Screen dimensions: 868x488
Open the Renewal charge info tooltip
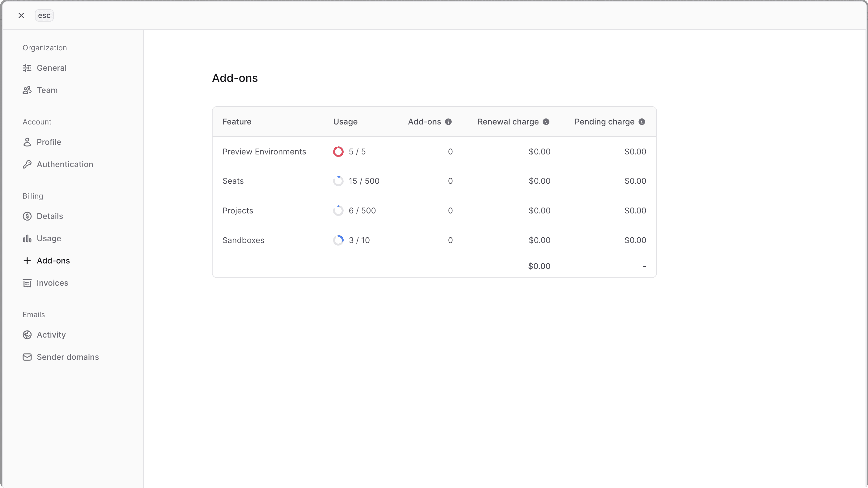[x=547, y=122]
